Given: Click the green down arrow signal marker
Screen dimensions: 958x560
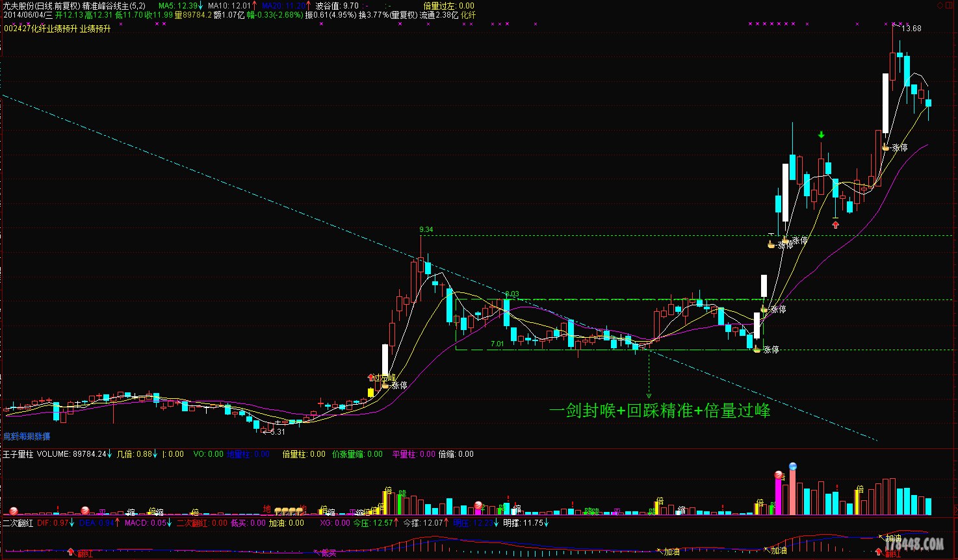Looking at the screenshot, I should click(822, 134).
